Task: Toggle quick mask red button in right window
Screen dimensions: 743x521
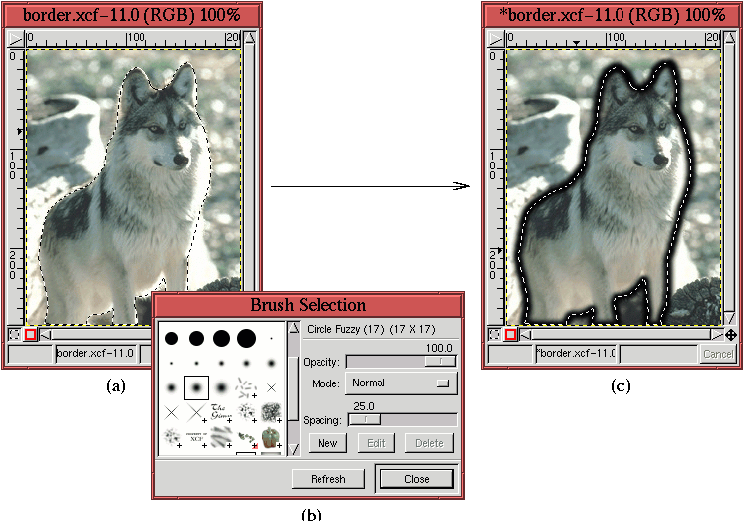Action: pyautogui.click(x=510, y=335)
